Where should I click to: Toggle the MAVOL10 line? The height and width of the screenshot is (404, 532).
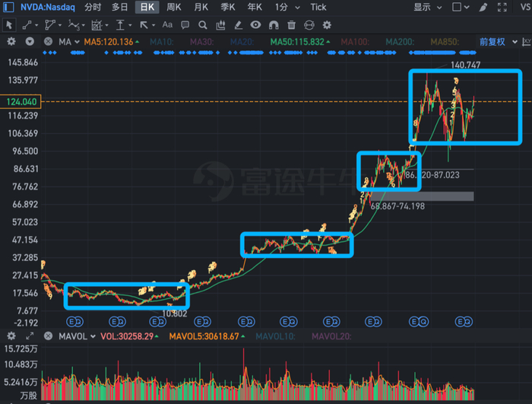click(275, 336)
